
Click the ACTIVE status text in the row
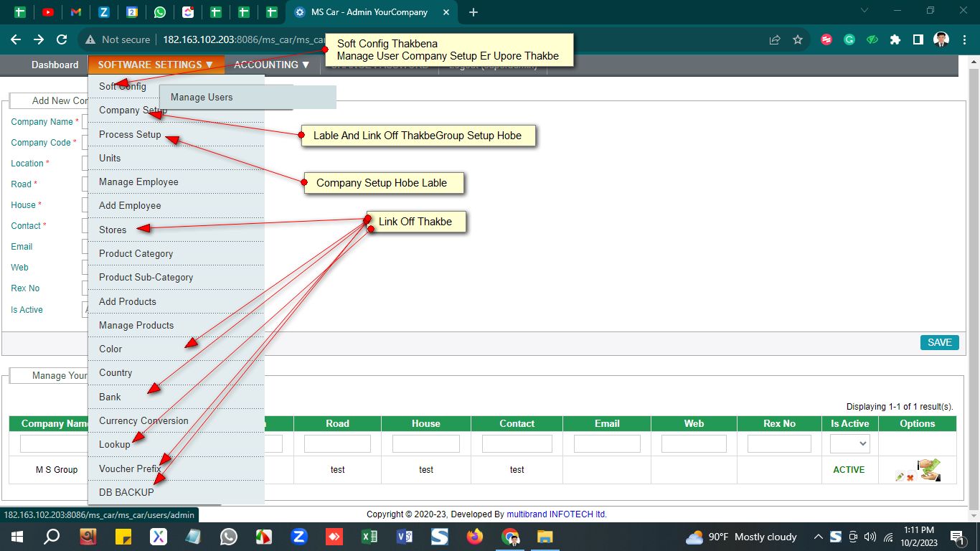click(849, 470)
